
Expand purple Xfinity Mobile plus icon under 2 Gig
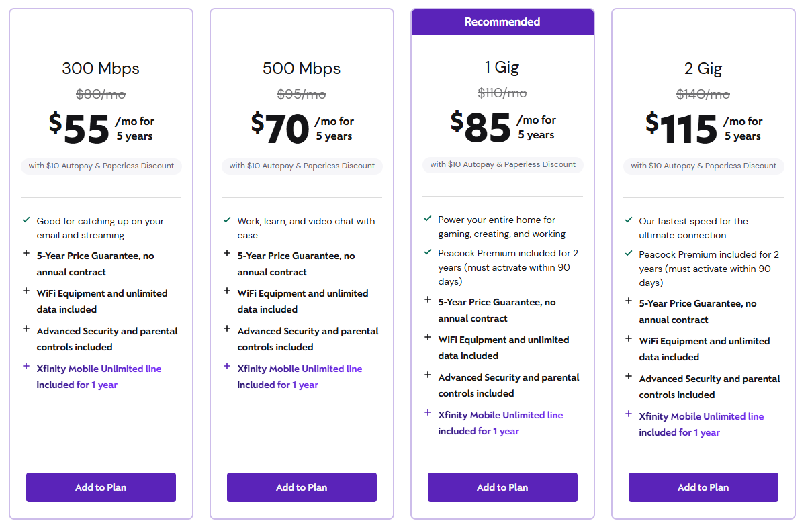[x=629, y=414]
